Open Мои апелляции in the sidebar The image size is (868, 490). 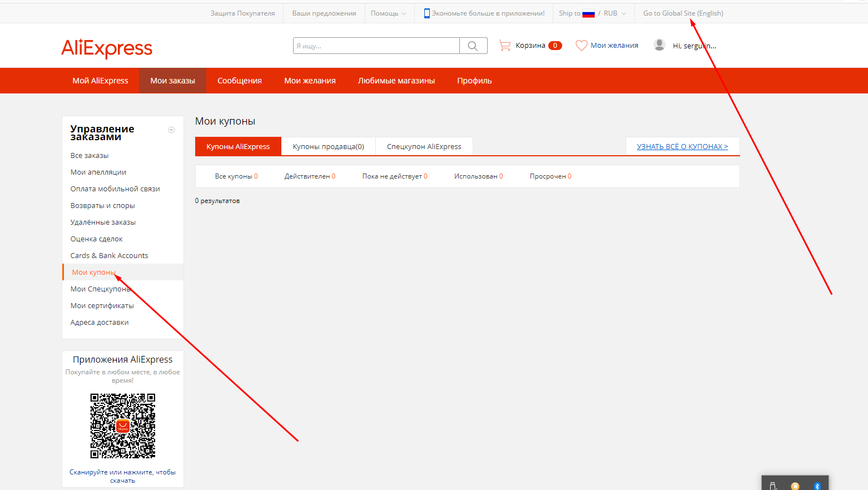coord(98,172)
